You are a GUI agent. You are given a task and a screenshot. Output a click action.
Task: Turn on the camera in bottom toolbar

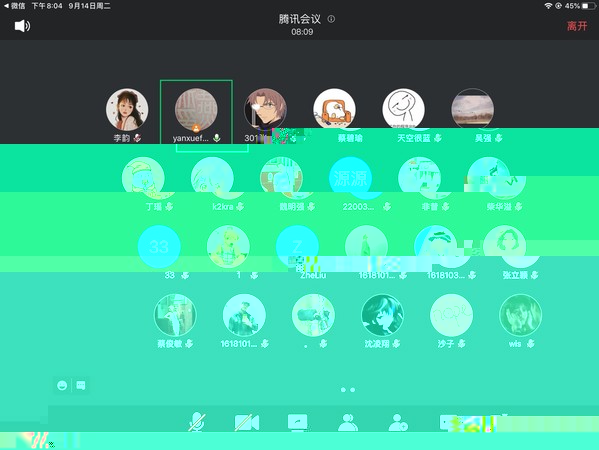pyautogui.click(x=247, y=422)
